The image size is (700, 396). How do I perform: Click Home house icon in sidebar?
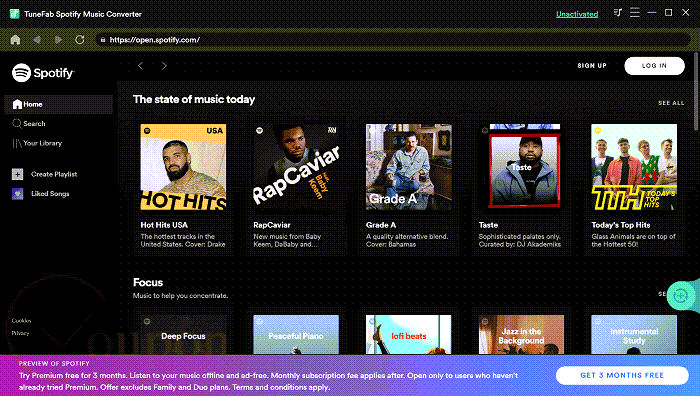click(17, 104)
